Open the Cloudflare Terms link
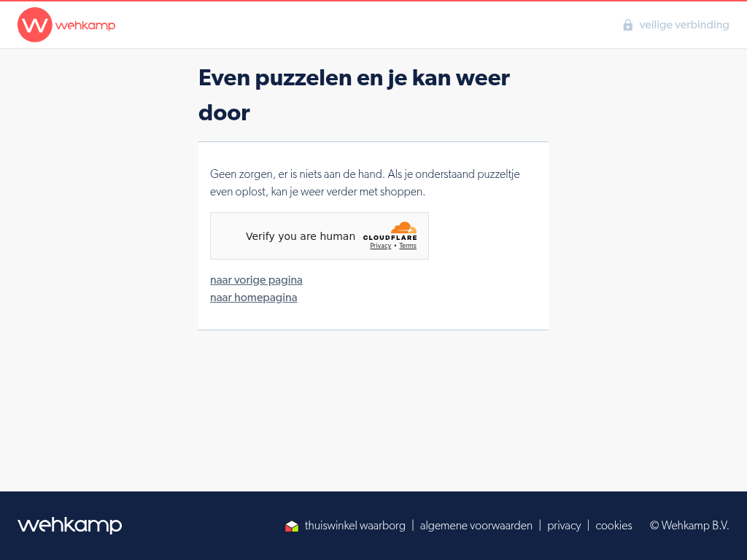Viewport: 747px width, 560px height. [408, 246]
